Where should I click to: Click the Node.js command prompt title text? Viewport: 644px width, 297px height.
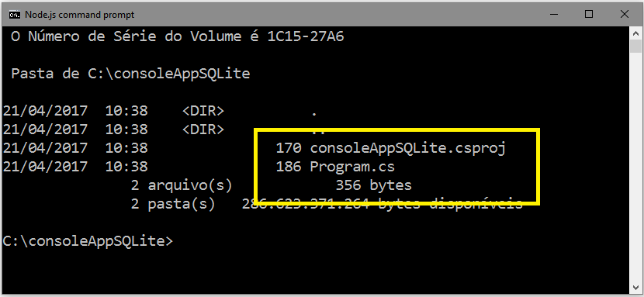pyautogui.click(x=79, y=15)
